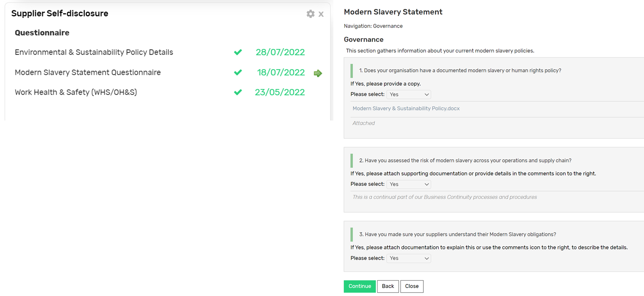This screenshot has width=644, height=296.
Task: Open the Please select dropdown for question 1
Action: click(x=409, y=94)
